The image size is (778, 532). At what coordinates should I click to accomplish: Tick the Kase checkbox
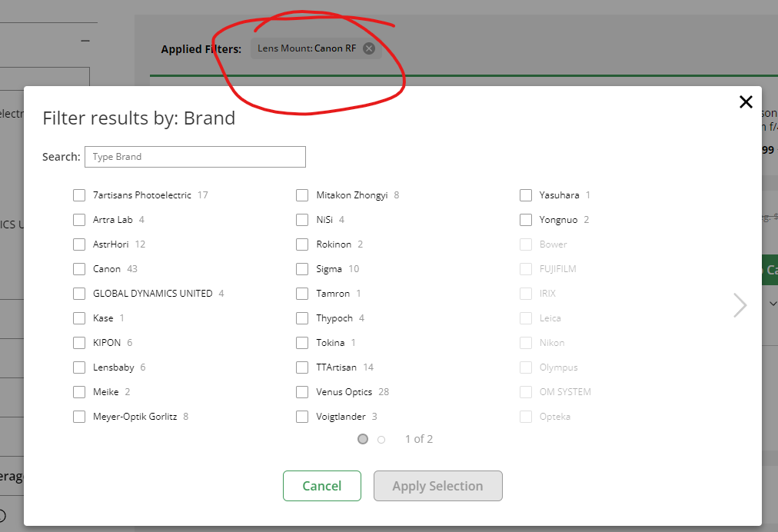[x=79, y=318]
